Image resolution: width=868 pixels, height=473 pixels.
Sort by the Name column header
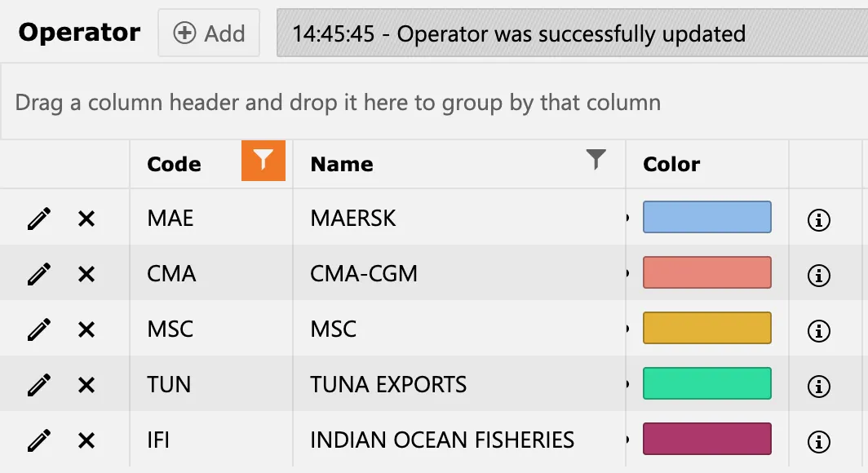tap(342, 164)
